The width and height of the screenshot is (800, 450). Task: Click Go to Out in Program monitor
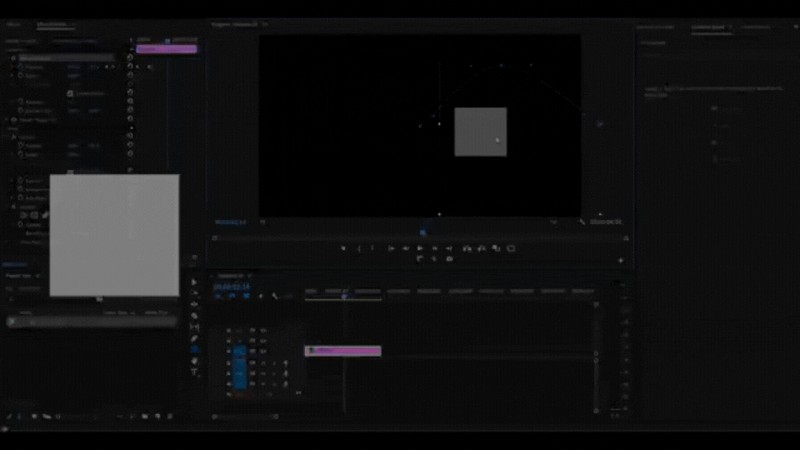[x=449, y=248]
